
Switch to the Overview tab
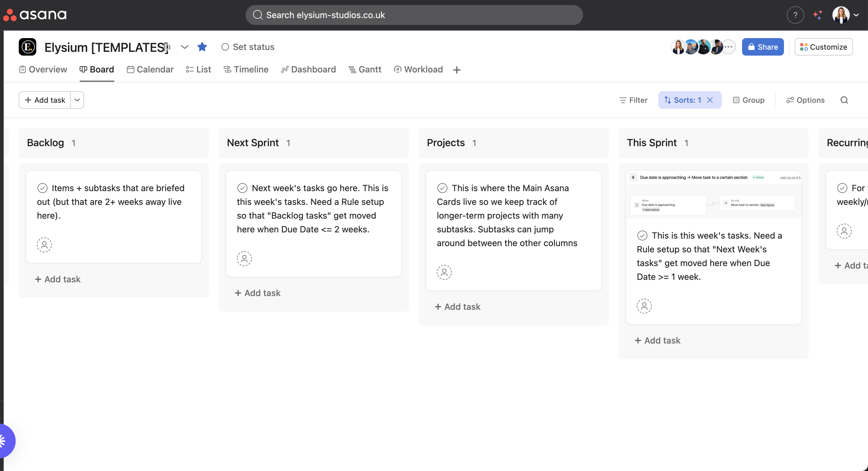pos(43,69)
